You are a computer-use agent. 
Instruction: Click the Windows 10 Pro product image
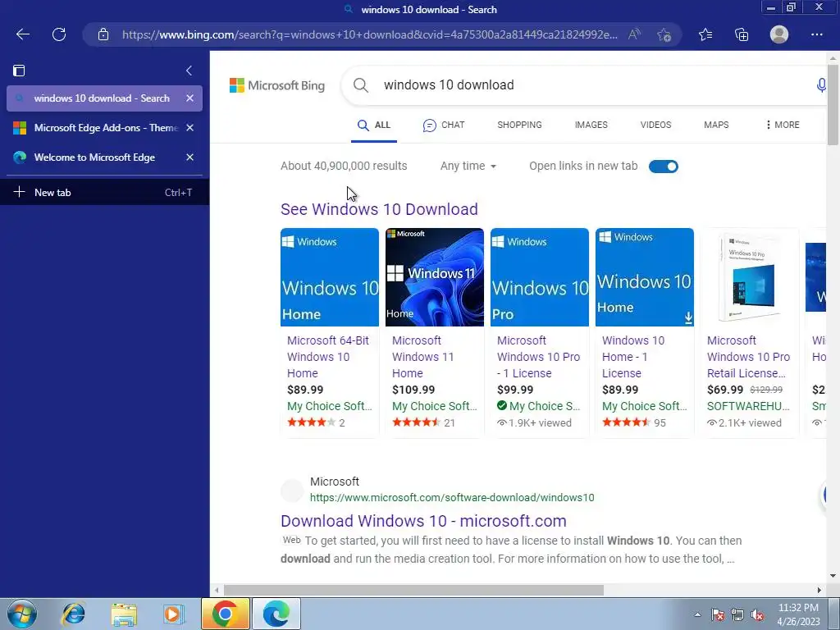540,277
